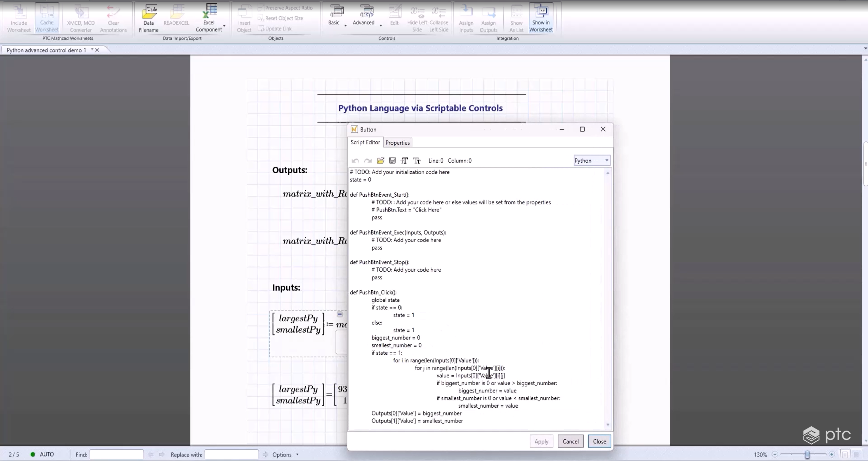Open script file with folder icon
Screen dimensions: 868x461
coord(380,160)
